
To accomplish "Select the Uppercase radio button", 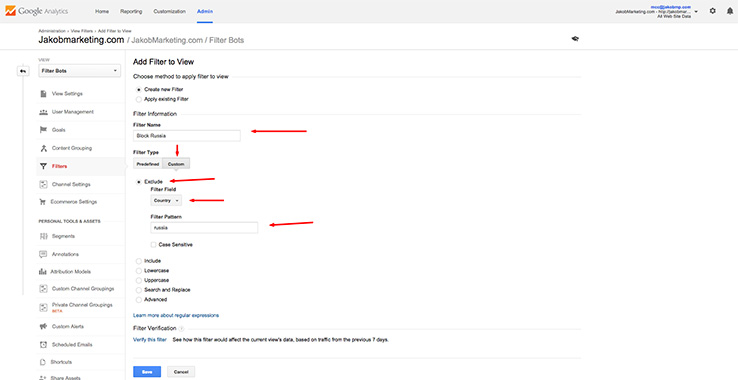I will (x=138, y=280).
